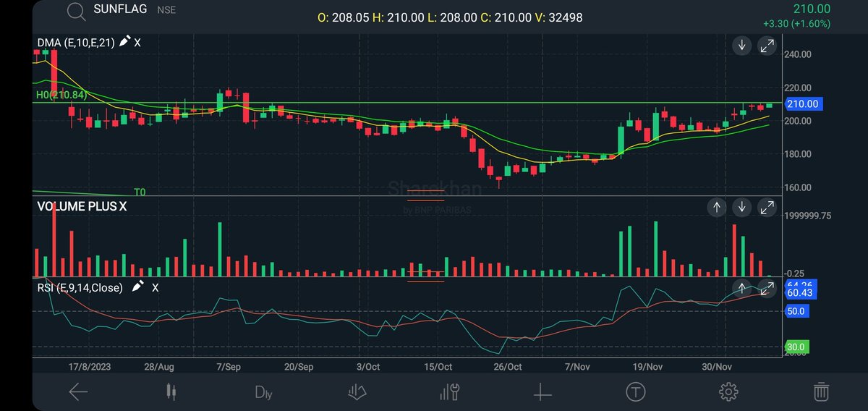Remove the DMA indicator with X

pos(137,43)
